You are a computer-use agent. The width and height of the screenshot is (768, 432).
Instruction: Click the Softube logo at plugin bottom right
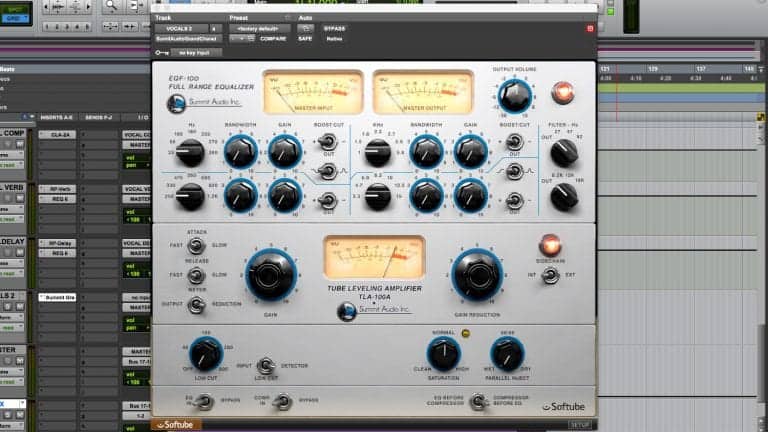coord(563,407)
